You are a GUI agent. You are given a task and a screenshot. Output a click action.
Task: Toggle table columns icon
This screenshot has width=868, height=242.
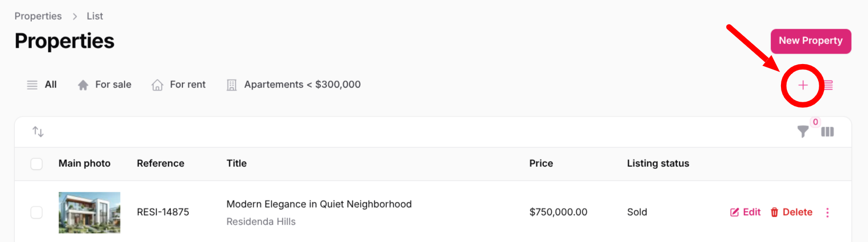pos(827,132)
